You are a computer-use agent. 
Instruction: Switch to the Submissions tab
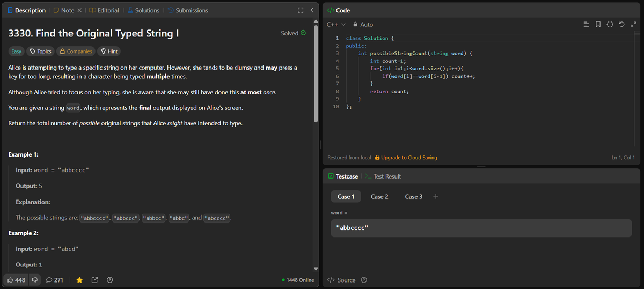click(188, 10)
